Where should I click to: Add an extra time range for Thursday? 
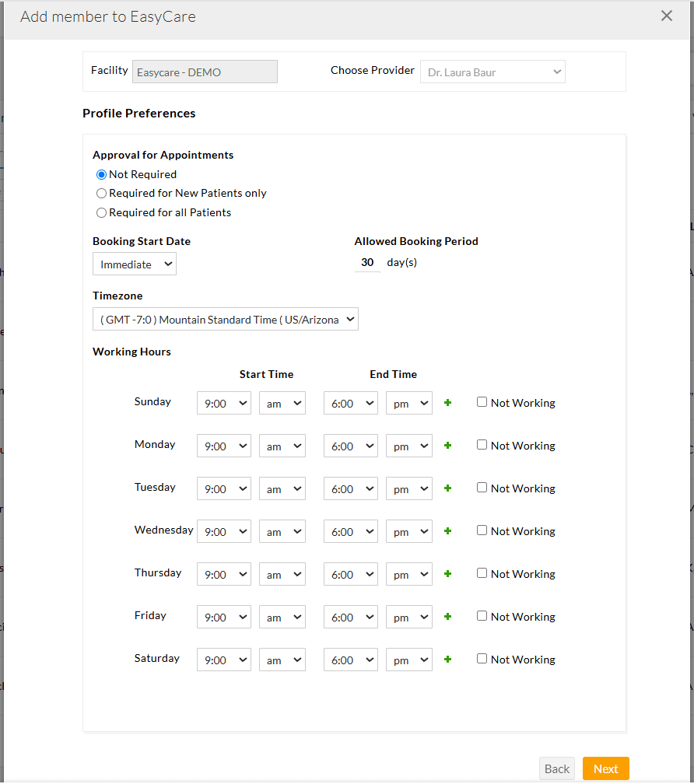click(x=447, y=573)
